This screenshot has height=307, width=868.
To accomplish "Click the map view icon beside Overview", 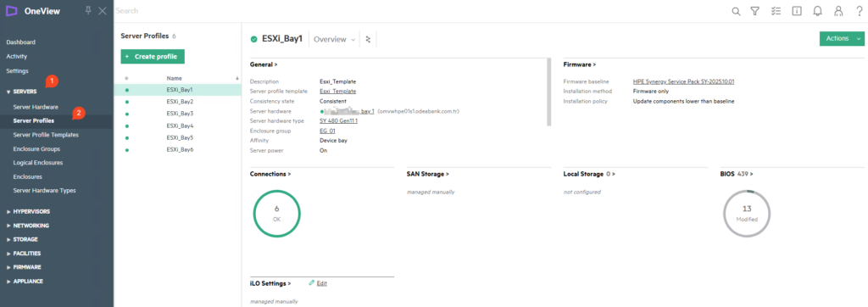I will point(368,39).
